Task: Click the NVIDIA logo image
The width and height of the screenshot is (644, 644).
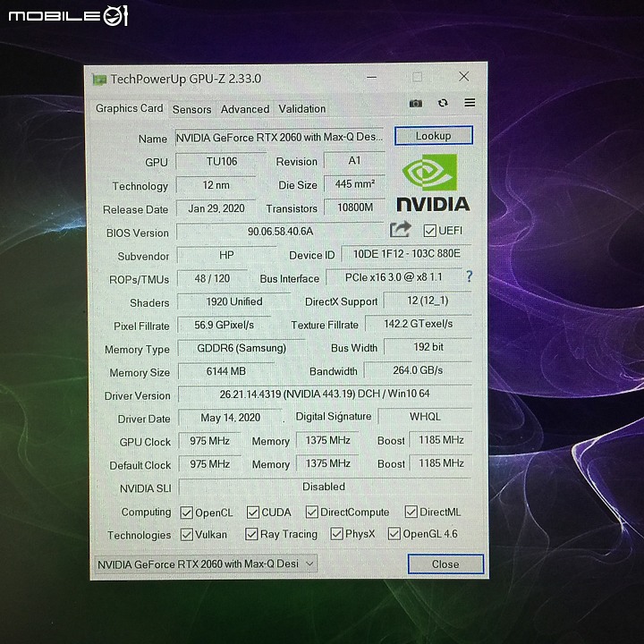Action: [x=433, y=182]
